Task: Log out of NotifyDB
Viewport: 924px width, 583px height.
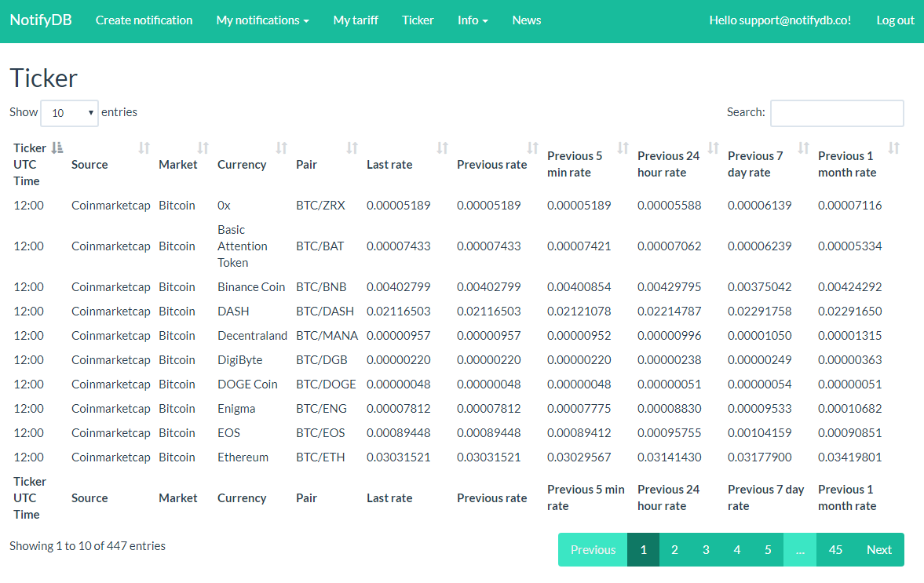Action: (895, 20)
